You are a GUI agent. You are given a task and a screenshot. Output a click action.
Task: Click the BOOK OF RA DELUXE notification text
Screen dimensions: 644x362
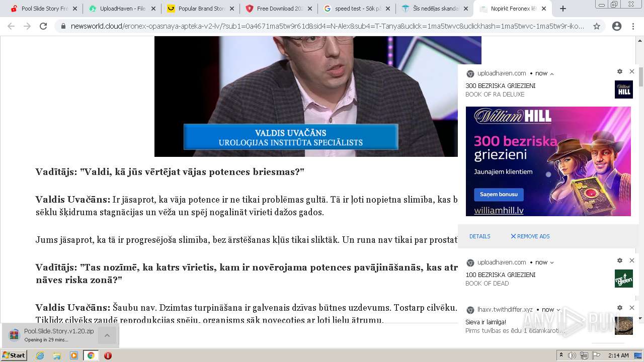coord(495,95)
